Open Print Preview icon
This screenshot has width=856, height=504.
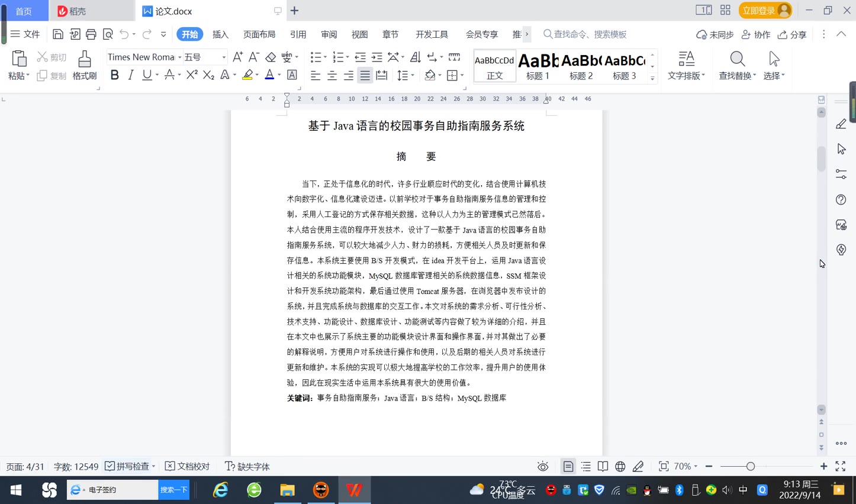(x=108, y=34)
